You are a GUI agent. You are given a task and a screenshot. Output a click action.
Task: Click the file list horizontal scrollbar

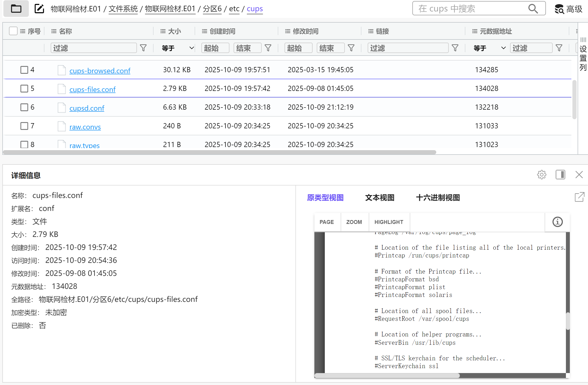220,152
